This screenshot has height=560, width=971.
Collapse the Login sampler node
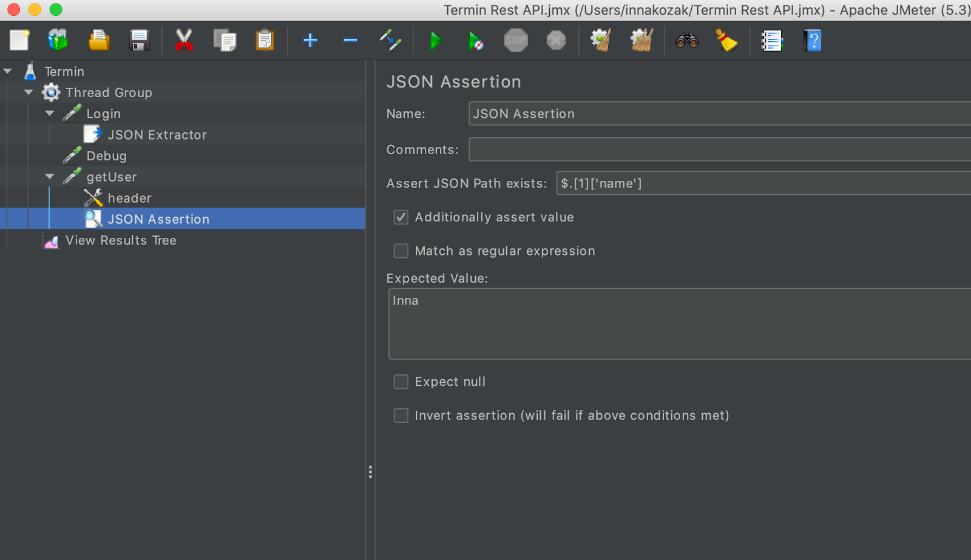click(x=50, y=113)
